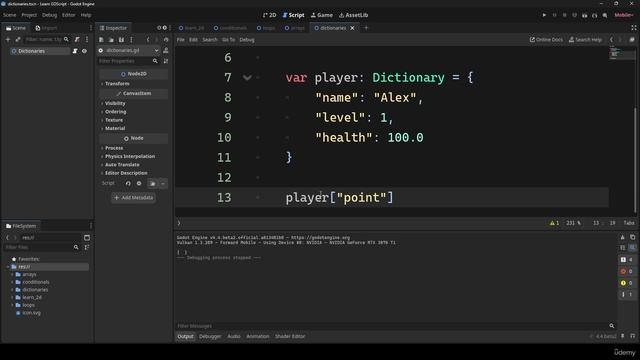Screen dimensions: 640x360
Task: Open the Mobile renderer dropdown
Action: click(x=624, y=15)
